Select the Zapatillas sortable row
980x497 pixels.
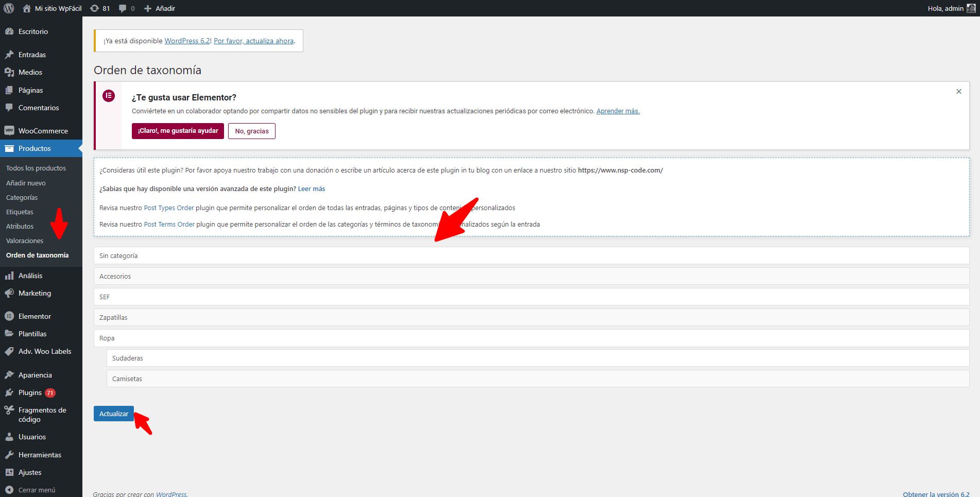[531, 317]
